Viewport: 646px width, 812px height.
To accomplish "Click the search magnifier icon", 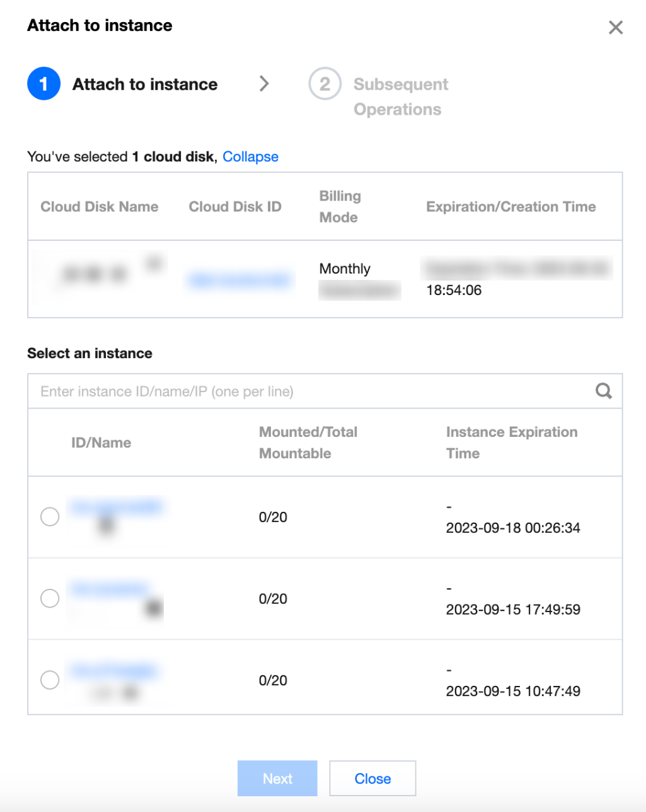I will click(604, 391).
